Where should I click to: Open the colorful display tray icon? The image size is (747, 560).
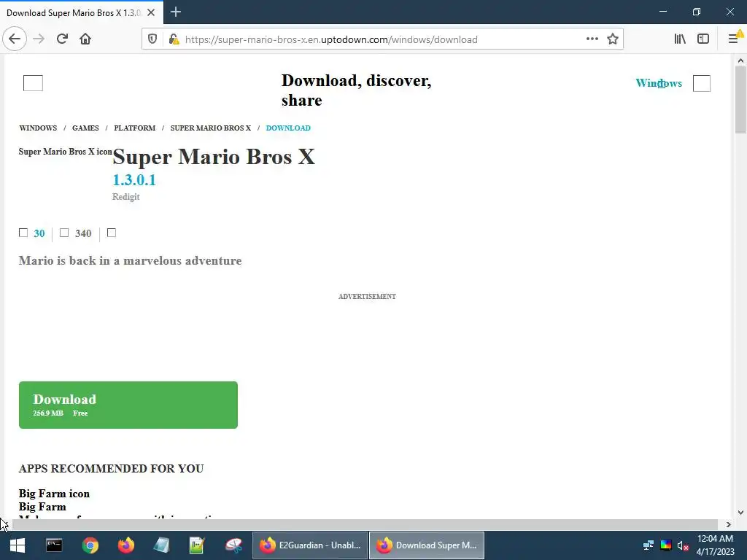click(x=665, y=545)
